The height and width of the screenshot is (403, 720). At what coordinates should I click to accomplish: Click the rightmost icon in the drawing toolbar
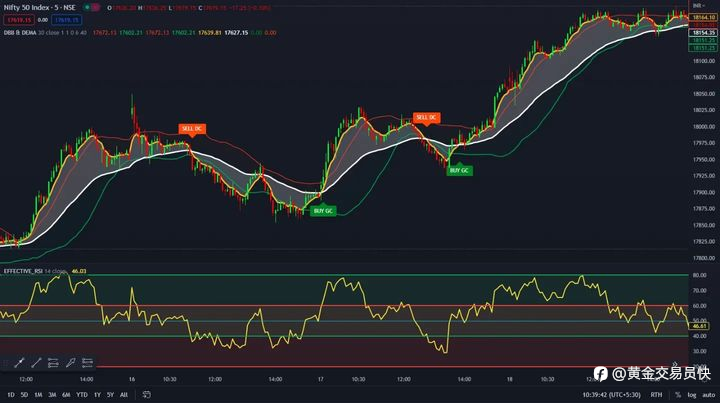click(87, 363)
